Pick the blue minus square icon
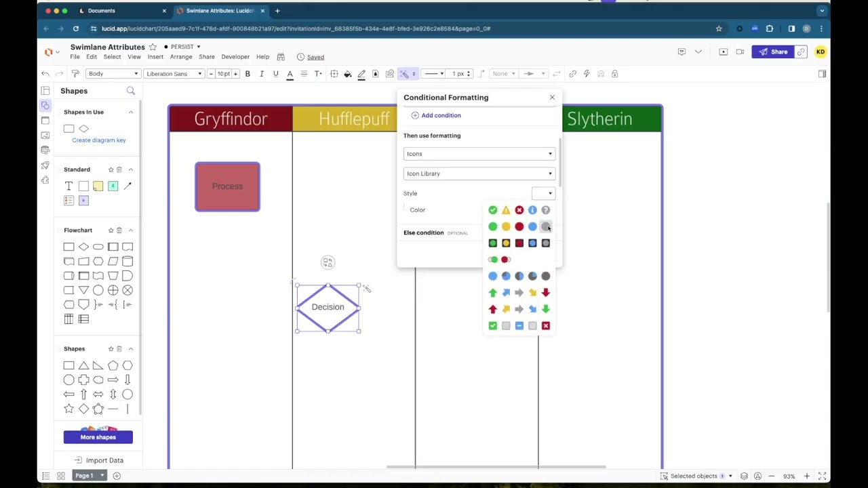868x488 pixels. pos(519,326)
